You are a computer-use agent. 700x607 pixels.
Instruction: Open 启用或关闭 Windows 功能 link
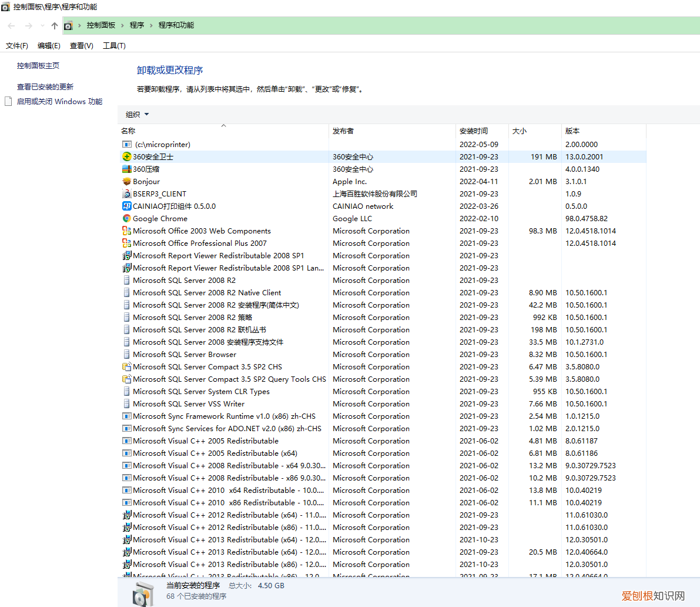(x=59, y=101)
